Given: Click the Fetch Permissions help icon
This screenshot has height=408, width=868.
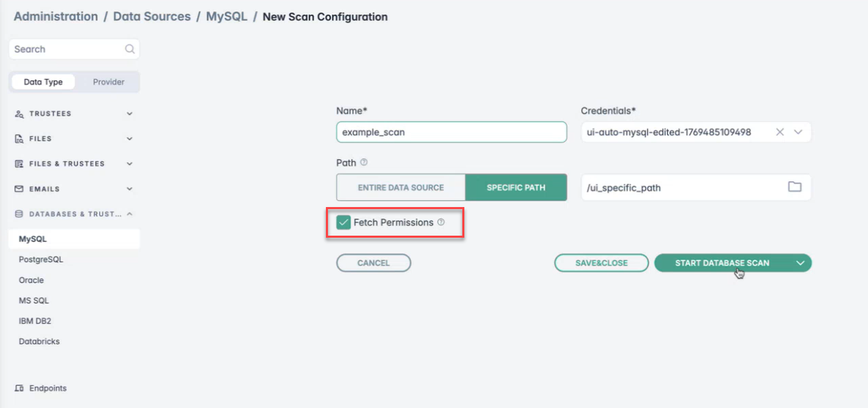Looking at the screenshot, I should (441, 222).
